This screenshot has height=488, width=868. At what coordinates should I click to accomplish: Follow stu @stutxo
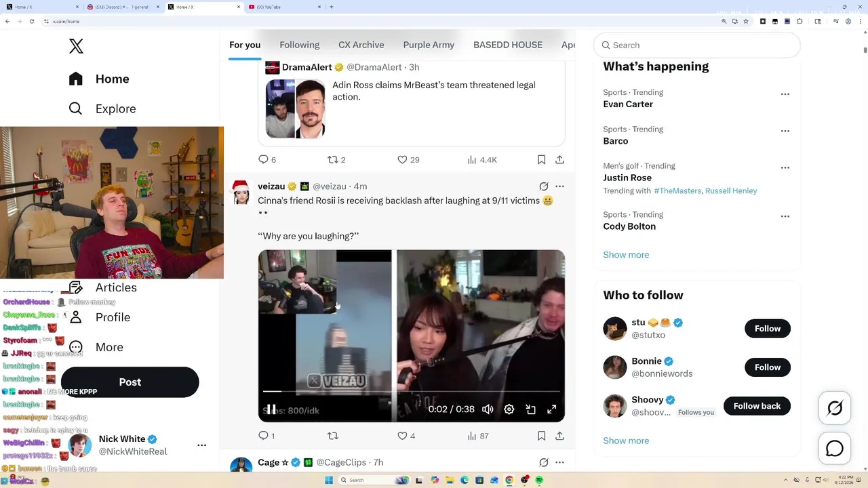768,329
